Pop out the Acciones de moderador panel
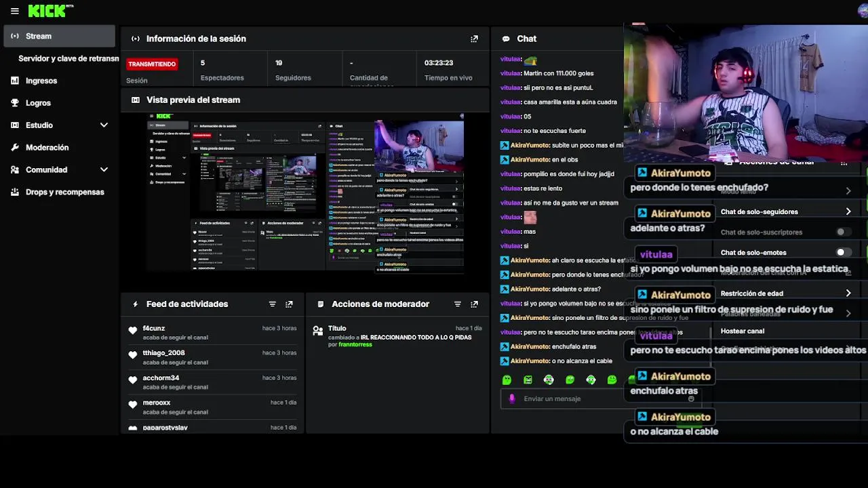This screenshot has width=868, height=488. [474, 304]
